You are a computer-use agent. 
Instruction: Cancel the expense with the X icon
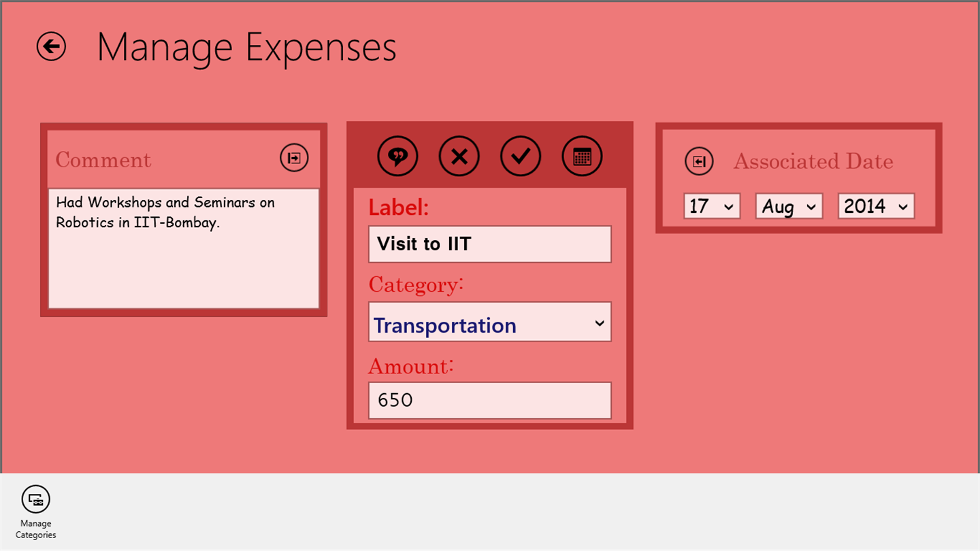(x=459, y=156)
